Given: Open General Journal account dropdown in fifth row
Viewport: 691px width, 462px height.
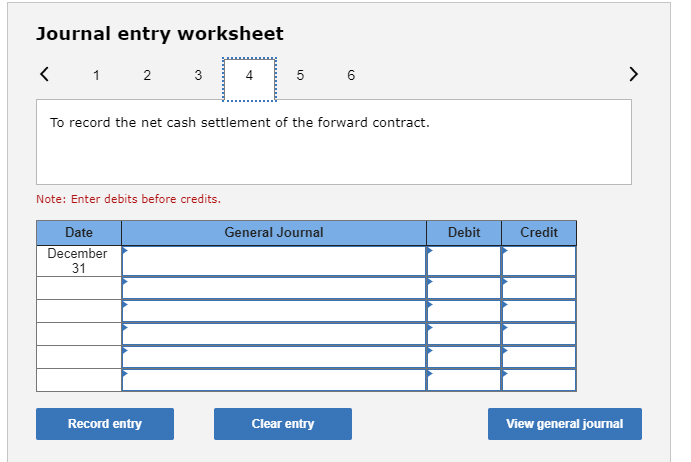Looking at the screenshot, I should click(274, 357).
